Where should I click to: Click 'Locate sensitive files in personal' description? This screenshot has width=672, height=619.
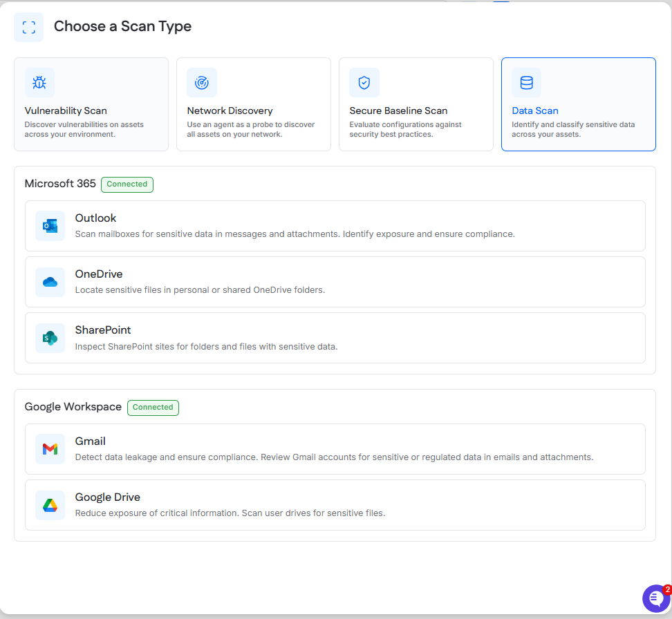[x=200, y=290]
